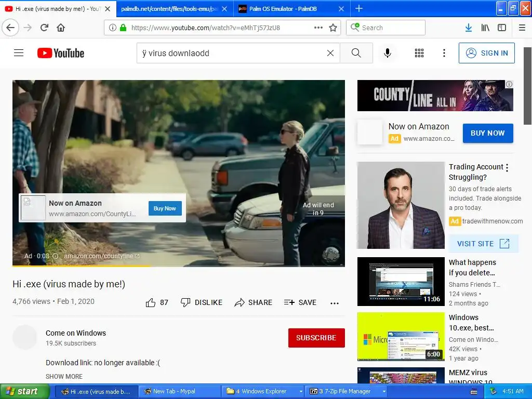The image size is (532, 399).
Task: Show site information icon in address bar
Action: coord(113,28)
